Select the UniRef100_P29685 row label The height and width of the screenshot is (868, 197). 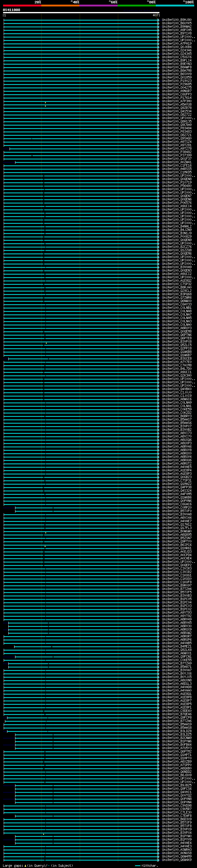(177, 84)
